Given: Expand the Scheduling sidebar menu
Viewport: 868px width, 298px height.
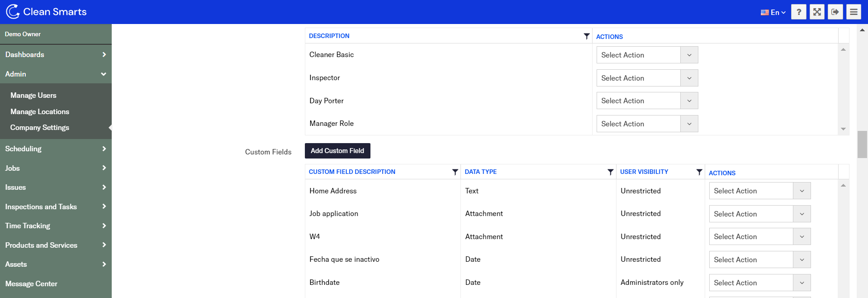Looking at the screenshot, I should tap(55, 149).
